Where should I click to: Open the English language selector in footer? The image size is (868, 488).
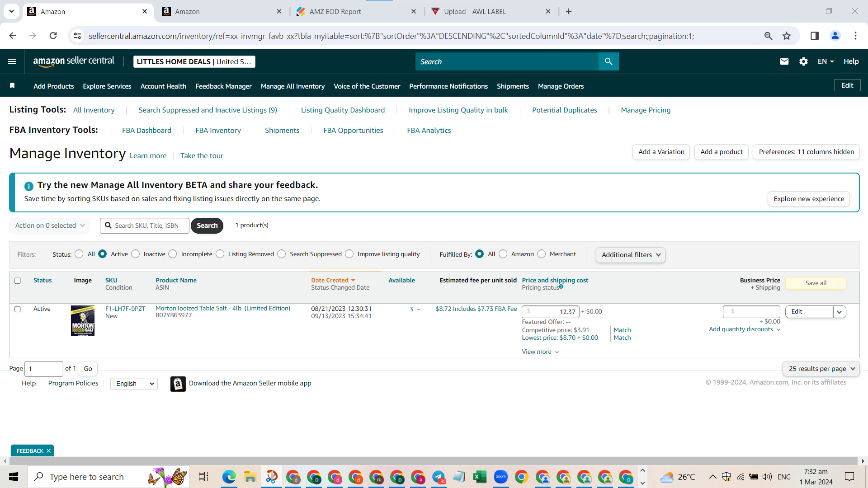pyautogui.click(x=134, y=384)
